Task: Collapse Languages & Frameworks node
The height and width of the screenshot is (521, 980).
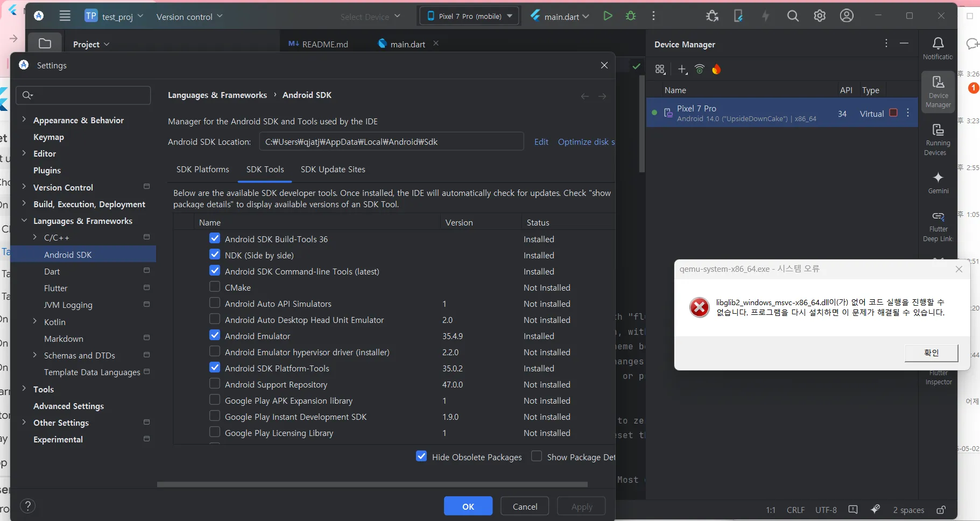Action: [24, 220]
